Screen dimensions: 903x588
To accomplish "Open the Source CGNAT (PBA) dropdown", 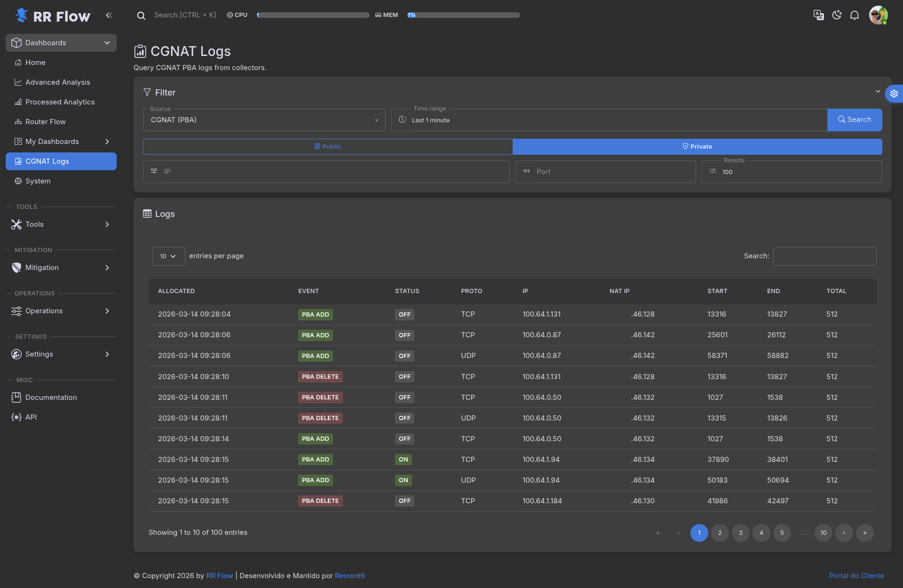I will 264,120.
